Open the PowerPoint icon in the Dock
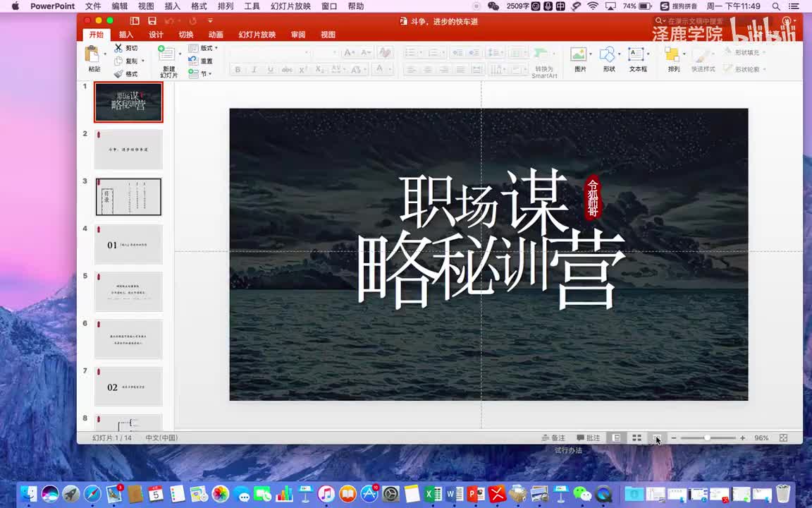Screen dimensions: 812x508 [476, 494]
